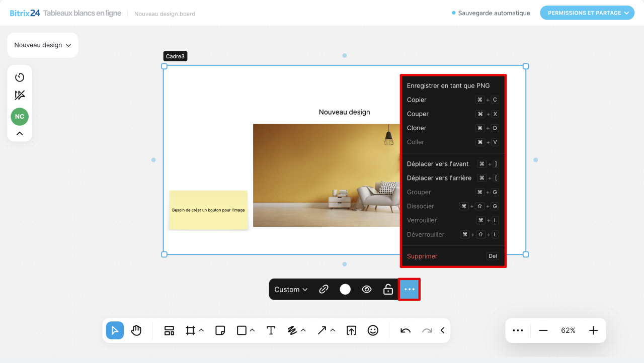Click the Undo icon
The image size is (644, 363).
[405, 330]
